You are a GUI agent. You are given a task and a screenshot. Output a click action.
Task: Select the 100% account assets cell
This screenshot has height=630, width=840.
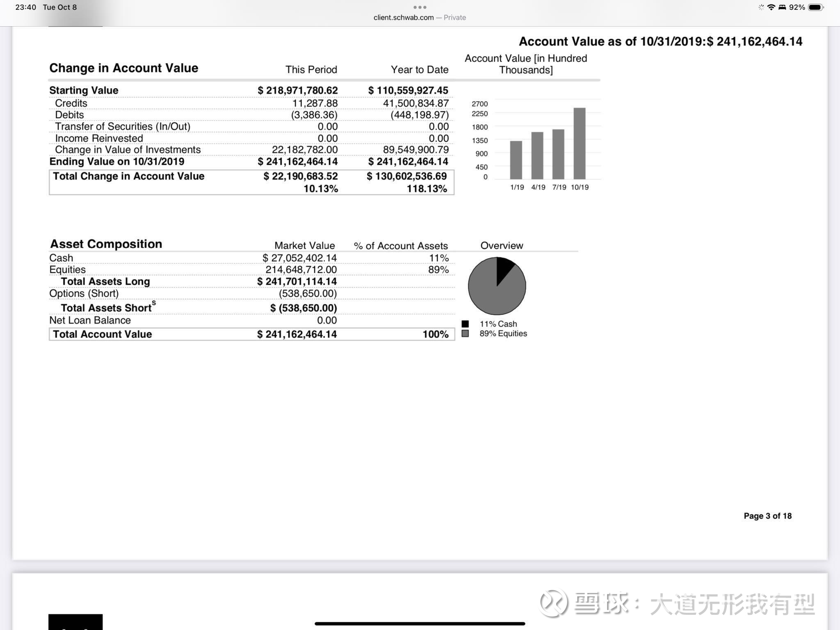(436, 334)
